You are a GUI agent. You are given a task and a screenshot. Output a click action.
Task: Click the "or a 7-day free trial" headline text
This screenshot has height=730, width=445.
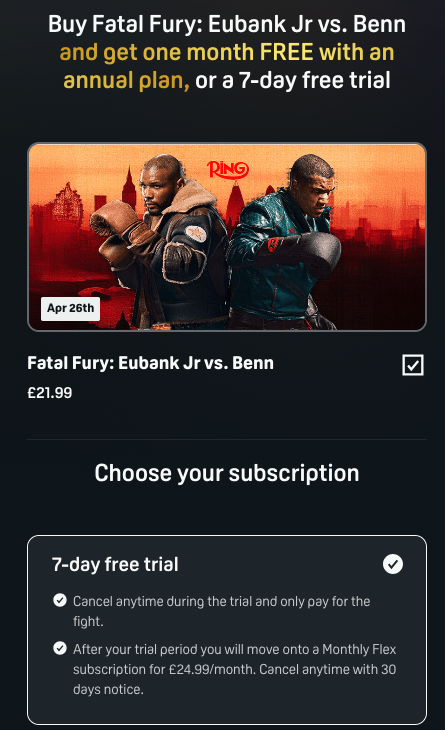293,80
